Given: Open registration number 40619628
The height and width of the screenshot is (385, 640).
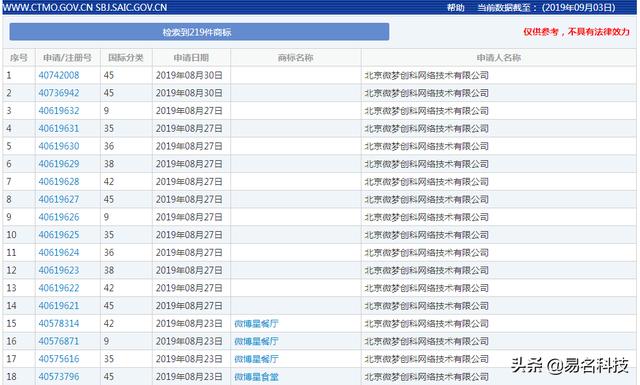Looking at the screenshot, I should [59, 182].
